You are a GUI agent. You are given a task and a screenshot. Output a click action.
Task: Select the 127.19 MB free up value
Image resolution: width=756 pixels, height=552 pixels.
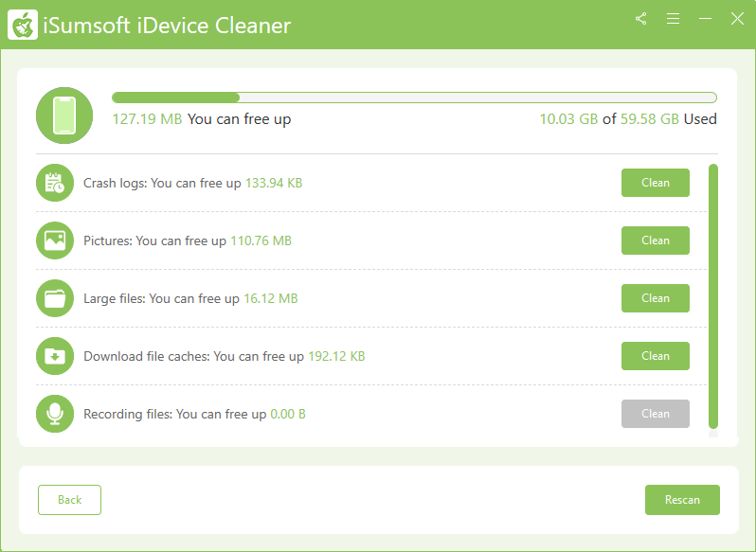click(x=147, y=119)
